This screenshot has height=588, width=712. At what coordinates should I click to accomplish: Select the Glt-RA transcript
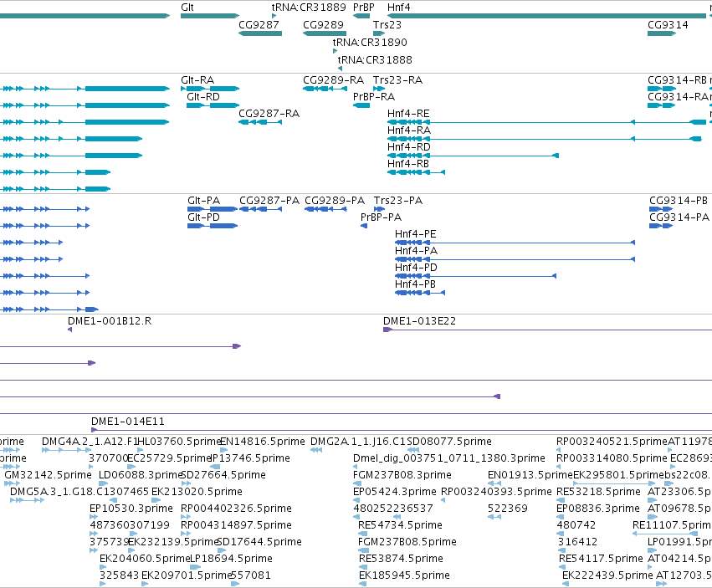[x=210, y=89]
